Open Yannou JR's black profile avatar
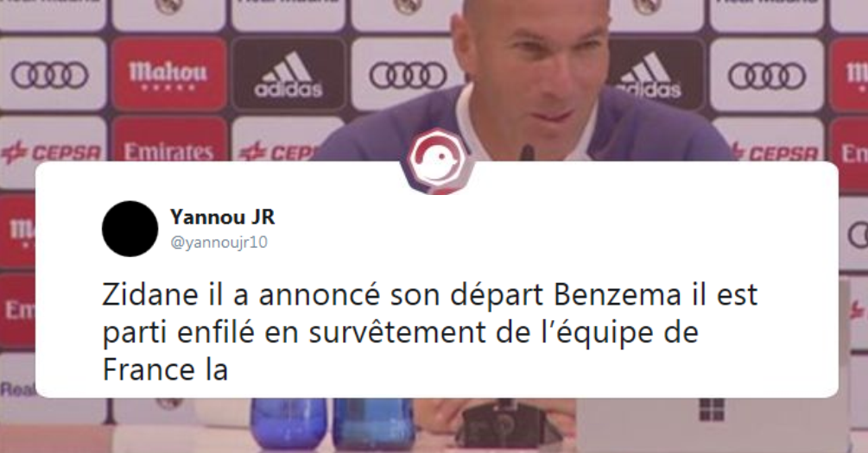Screen dimensions: 868x453 pos(130,229)
